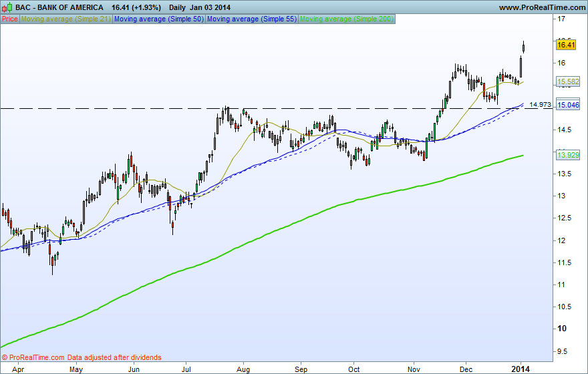The image size is (588, 374).
Task: Click the Jul label on time axis
Action: (x=186, y=369)
